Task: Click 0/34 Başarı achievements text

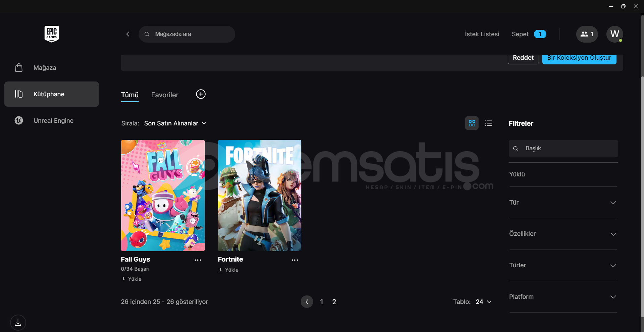Action: [x=135, y=269]
